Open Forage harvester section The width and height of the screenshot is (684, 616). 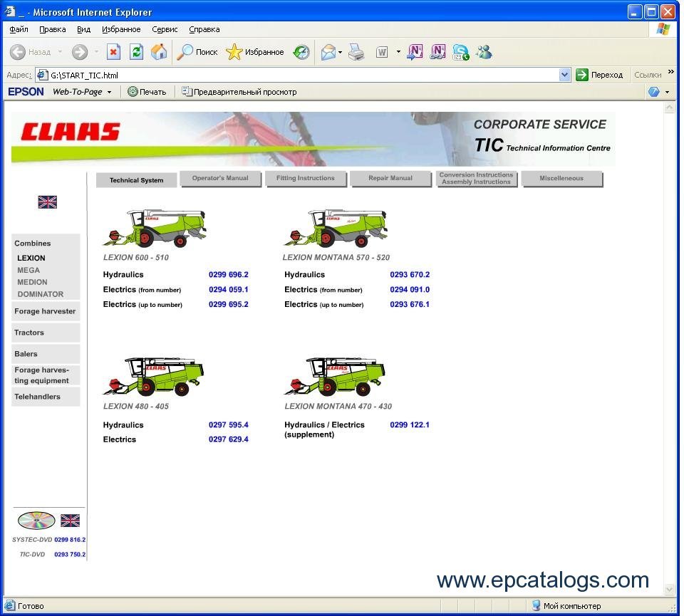46,311
